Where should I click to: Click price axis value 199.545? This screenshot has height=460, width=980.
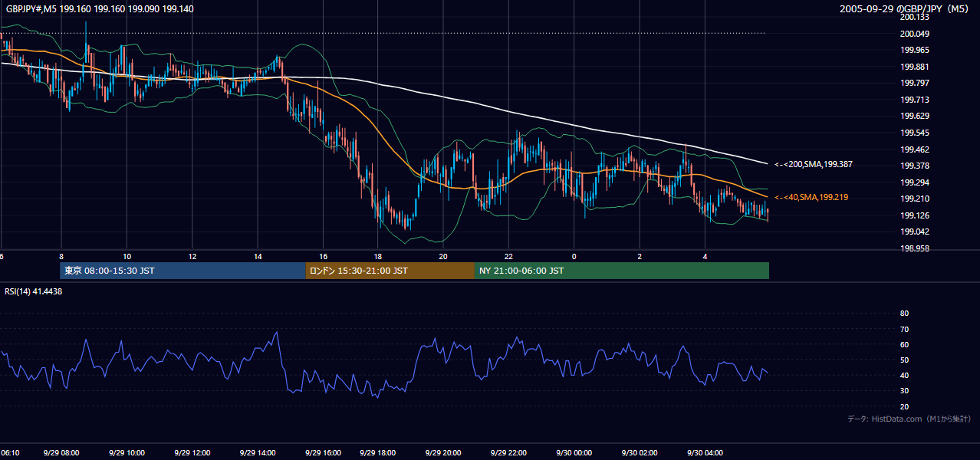coord(915,133)
